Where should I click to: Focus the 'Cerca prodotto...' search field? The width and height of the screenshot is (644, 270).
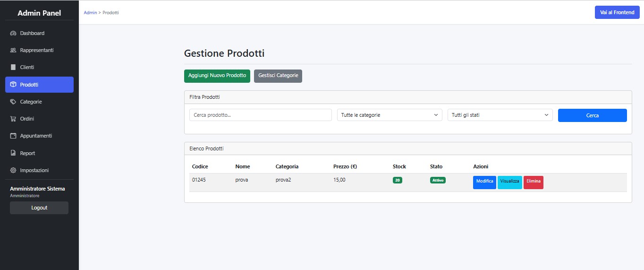260,115
